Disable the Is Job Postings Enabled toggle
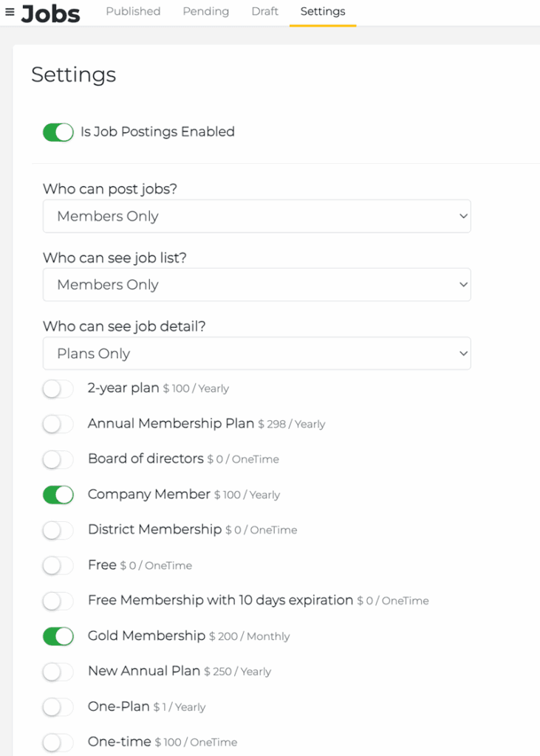The height and width of the screenshot is (756, 540). point(58,132)
